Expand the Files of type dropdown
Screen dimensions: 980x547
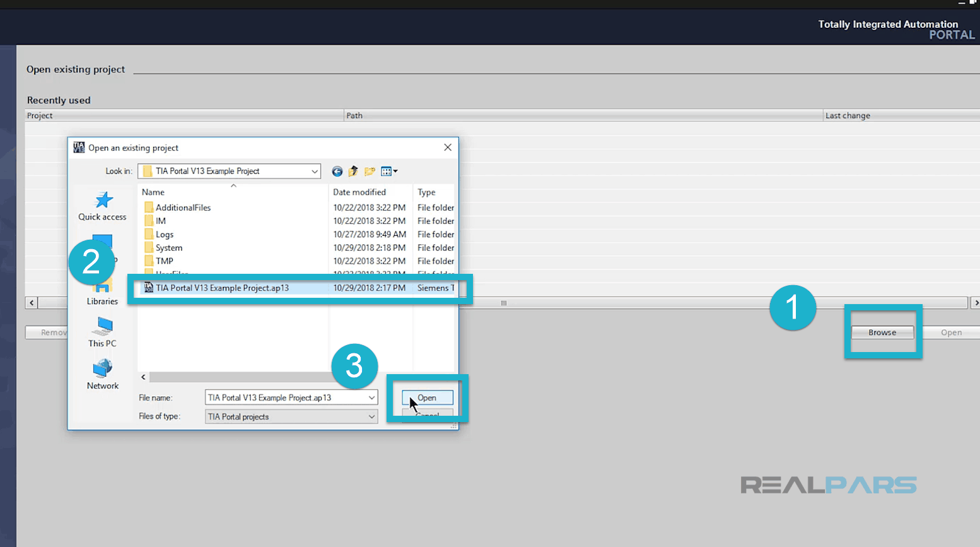click(x=371, y=416)
